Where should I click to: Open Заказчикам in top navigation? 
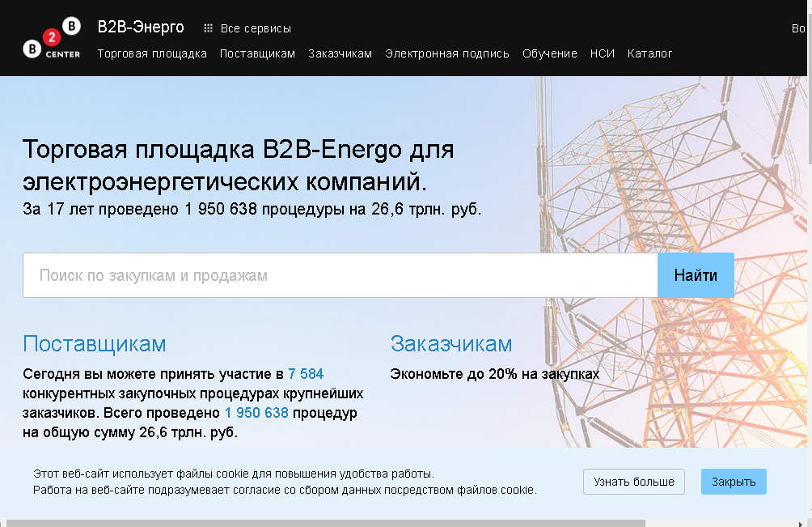click(340, 53)
